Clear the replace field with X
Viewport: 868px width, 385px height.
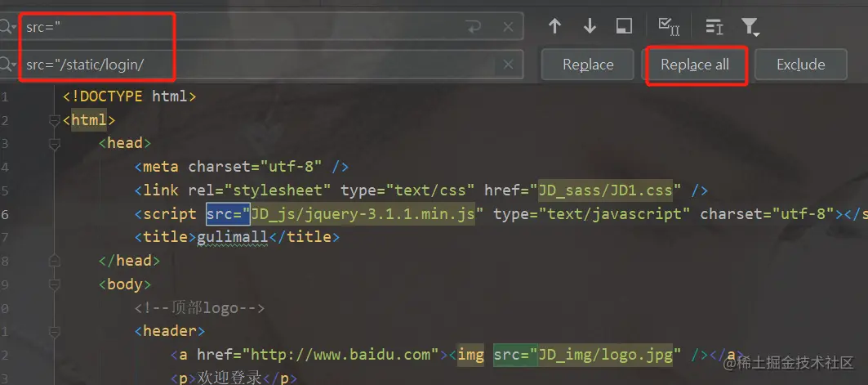click(x=508, y=65)
